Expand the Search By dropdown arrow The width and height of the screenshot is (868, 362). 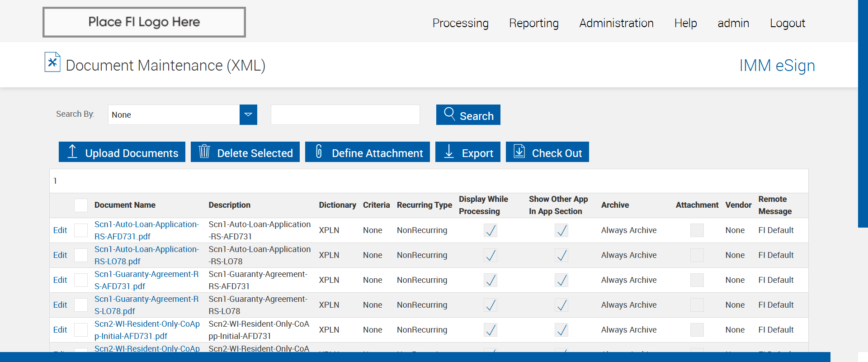(248, 115)
